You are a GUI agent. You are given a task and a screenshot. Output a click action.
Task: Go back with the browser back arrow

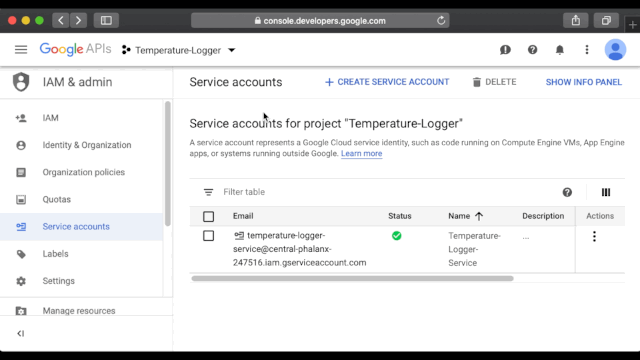[61, 20]
